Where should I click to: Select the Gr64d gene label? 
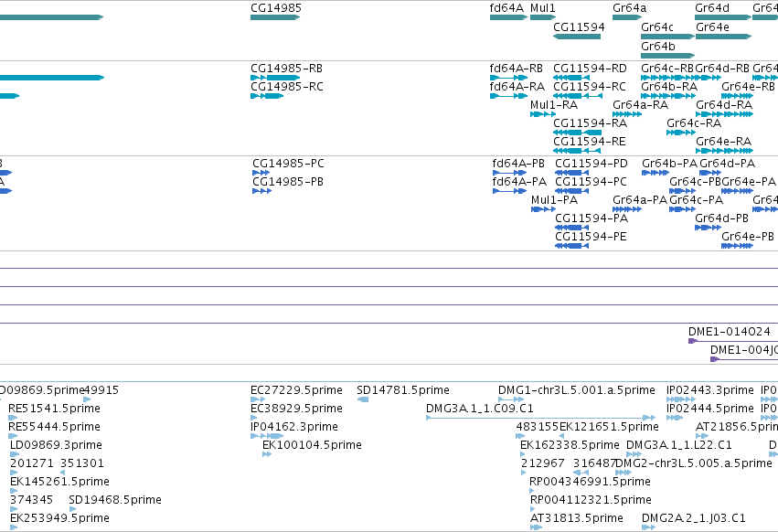[712, 8]
